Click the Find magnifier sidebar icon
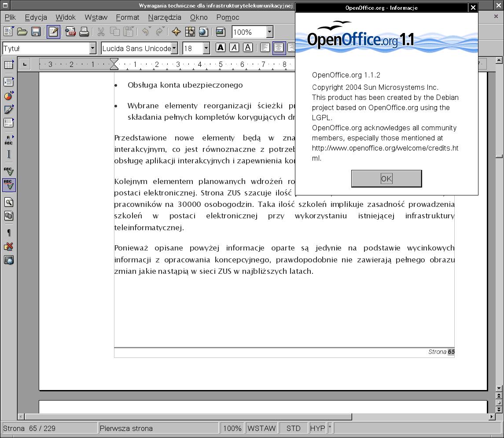The height and width of the screenshot is (438, 504). coord(9,202)
